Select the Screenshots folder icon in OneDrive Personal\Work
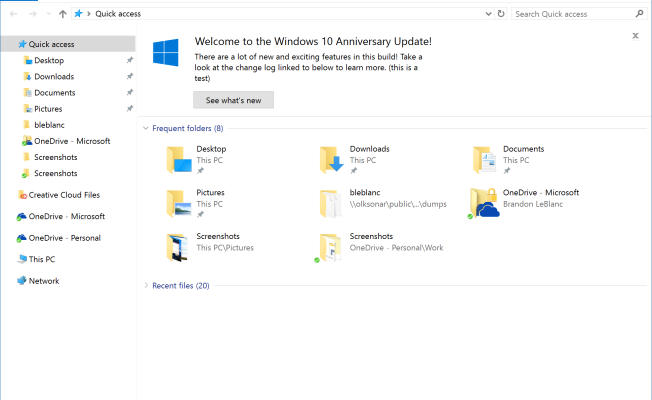This screenshot has width=652, height=400. click(329, 248)
